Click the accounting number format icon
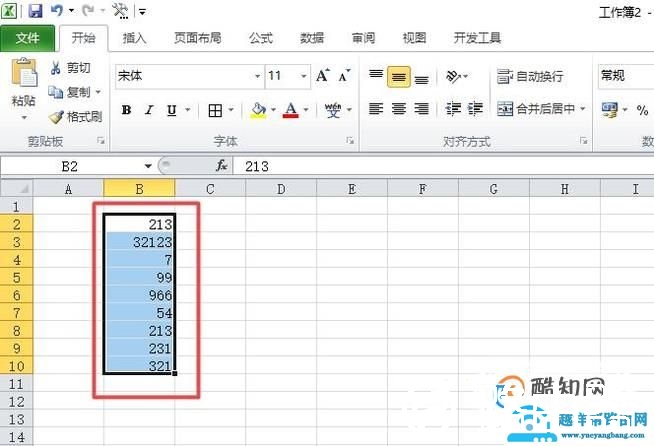Viewport: 654px width, 446px height. (610, 110)
